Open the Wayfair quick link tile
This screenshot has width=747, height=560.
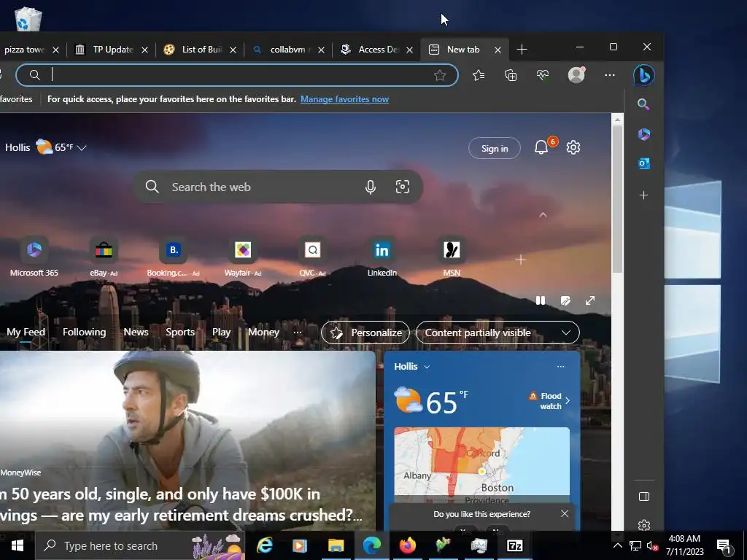[243, 257]
